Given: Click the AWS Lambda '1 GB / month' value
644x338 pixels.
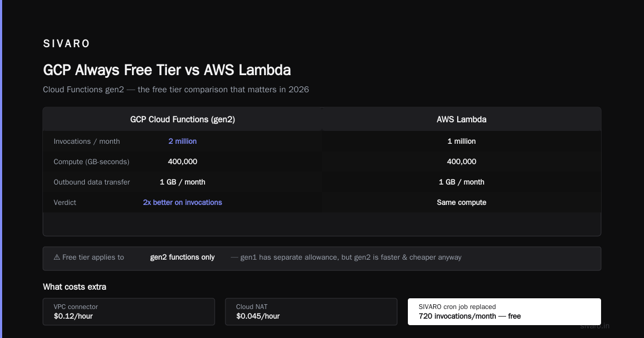Looking at the screenshot, I should tap(462, 182).
